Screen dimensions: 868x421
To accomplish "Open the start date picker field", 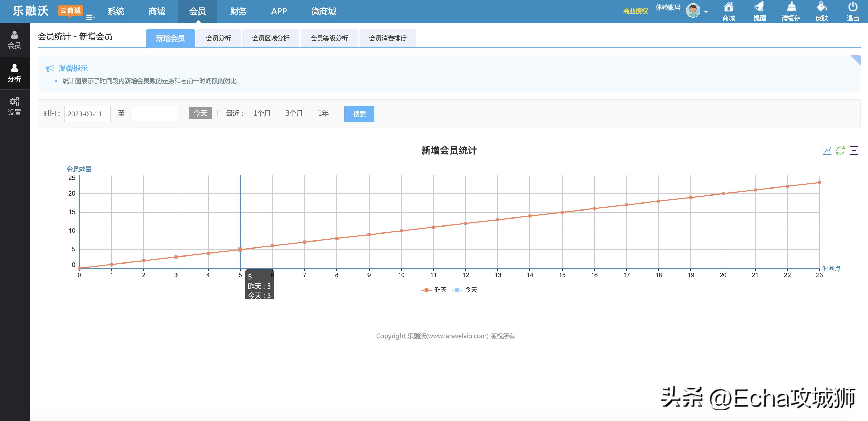I will click(87, 114).
